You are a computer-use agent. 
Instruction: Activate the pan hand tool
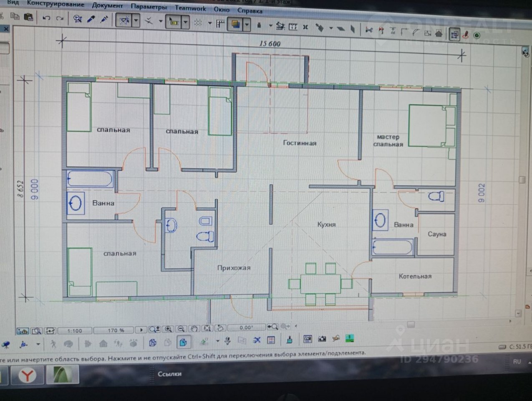click(x=194, y=329)
